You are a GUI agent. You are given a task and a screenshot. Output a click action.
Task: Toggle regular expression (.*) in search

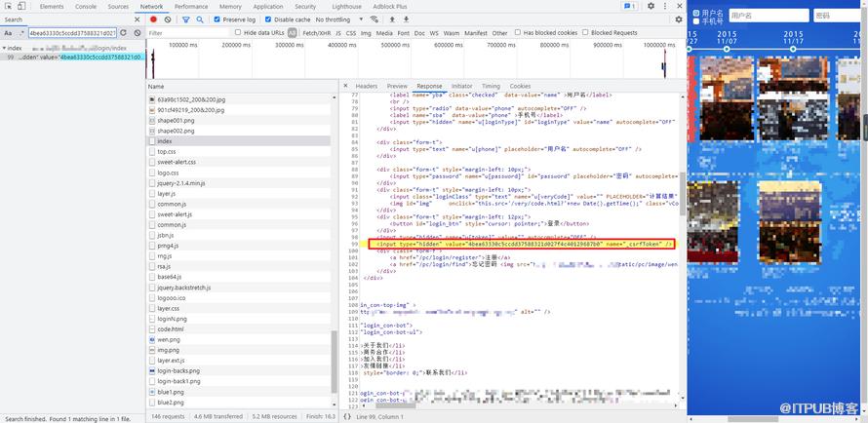[21, 33]
